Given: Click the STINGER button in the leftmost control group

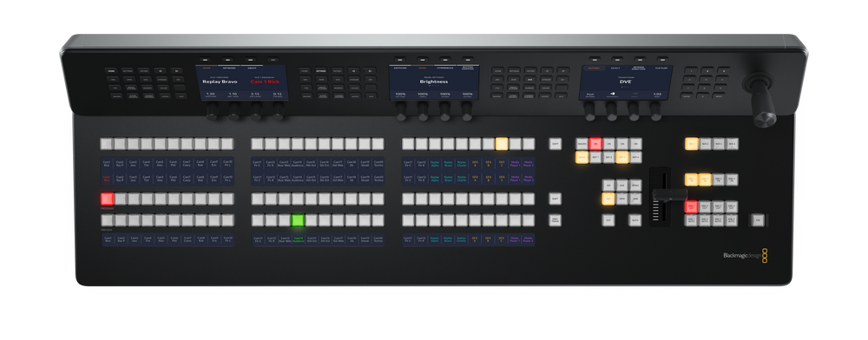Looking at the screenshot, I should click(162, 79).
